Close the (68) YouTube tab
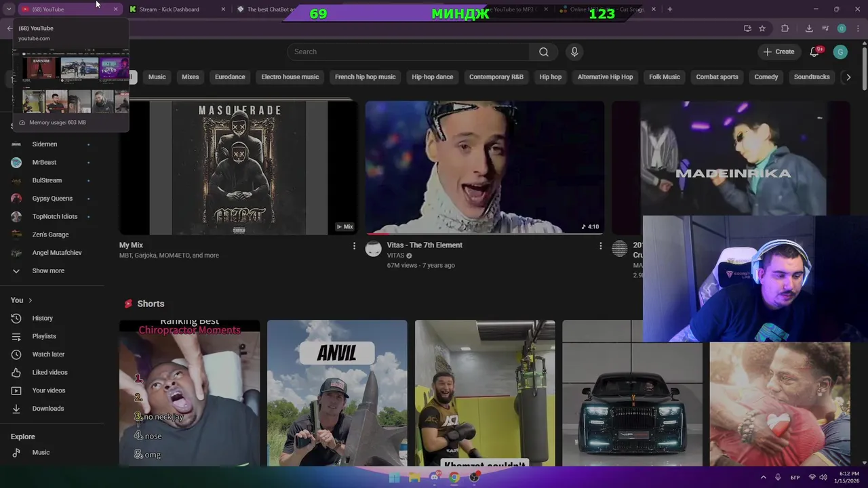The image size is (868, 488). (x=115, y=9)
